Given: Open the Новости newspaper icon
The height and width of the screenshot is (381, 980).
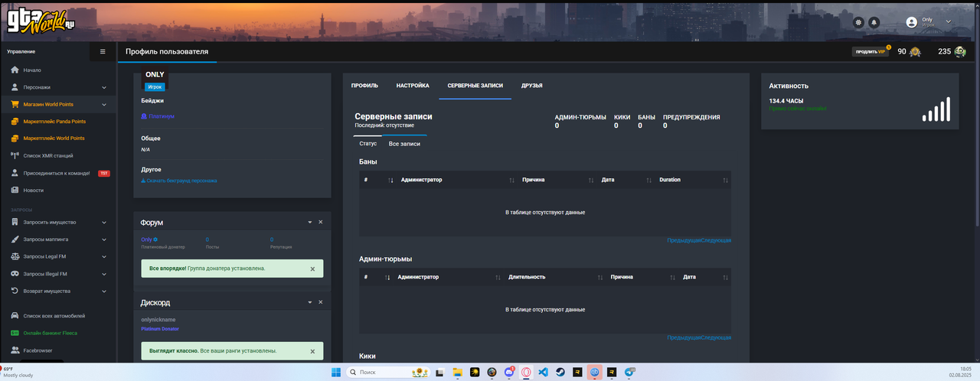Looking at the screenshot, I should point(15,190).
